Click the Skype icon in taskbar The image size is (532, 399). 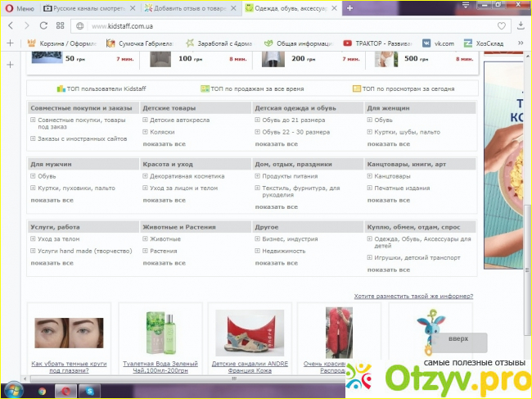[x=88, y=391]
